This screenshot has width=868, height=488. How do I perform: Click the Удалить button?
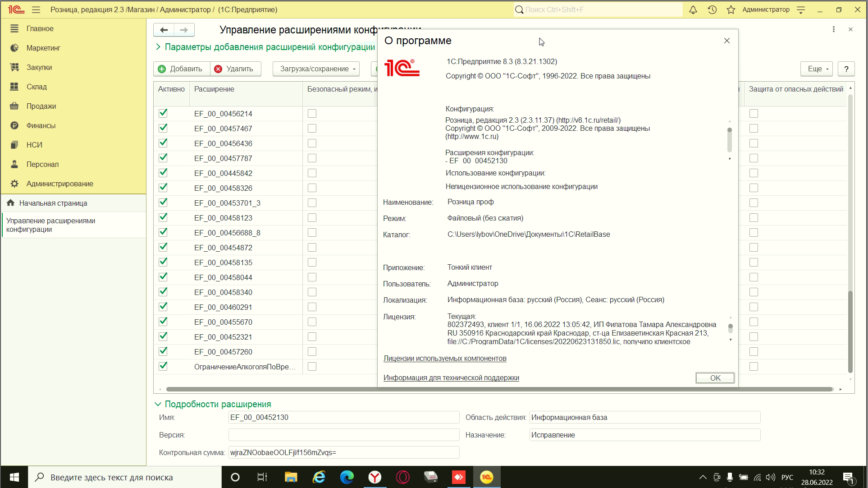tap(235, 69)
